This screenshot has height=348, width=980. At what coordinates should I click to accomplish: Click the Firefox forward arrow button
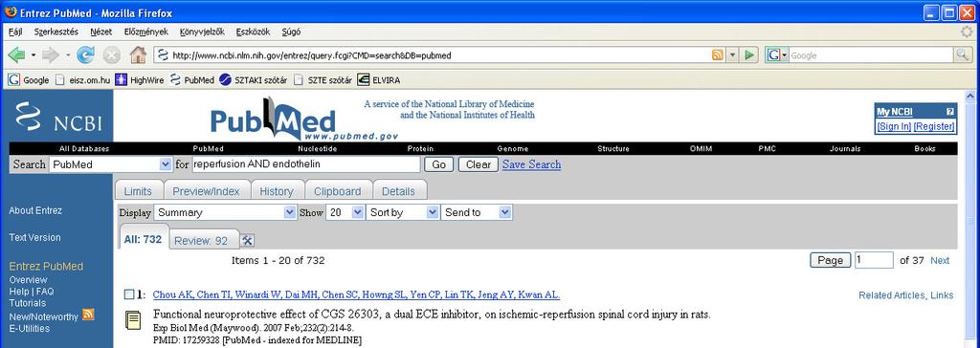point(51,55)
